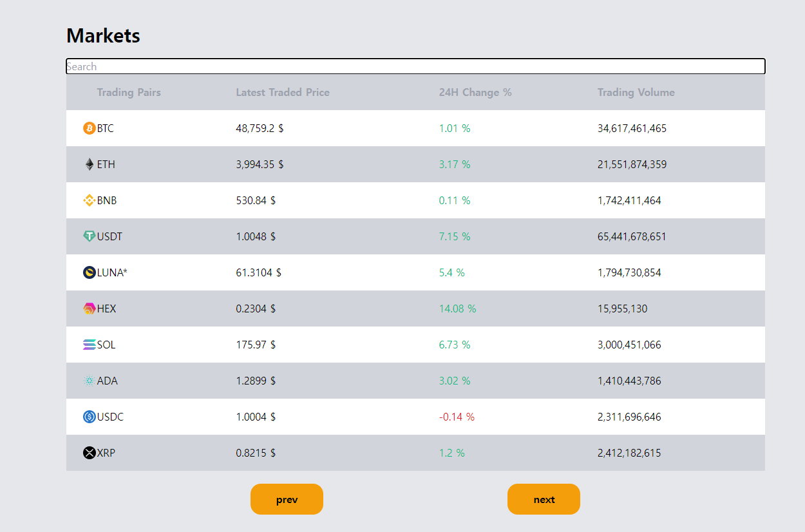The width and height of the screenshot is (805, 532).
Task: Click BNB price 530.84 $
Action: click(256, 200)
